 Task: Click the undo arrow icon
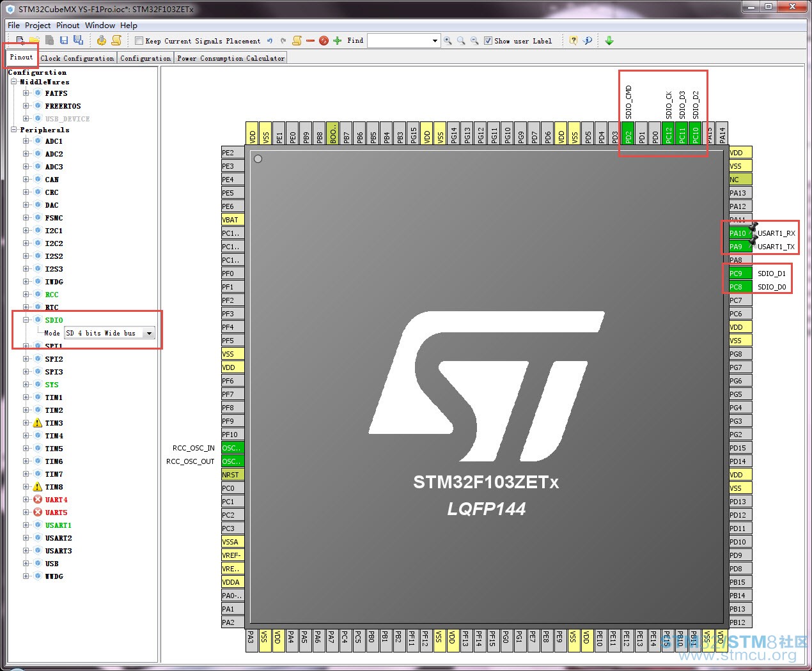point(270,40)
